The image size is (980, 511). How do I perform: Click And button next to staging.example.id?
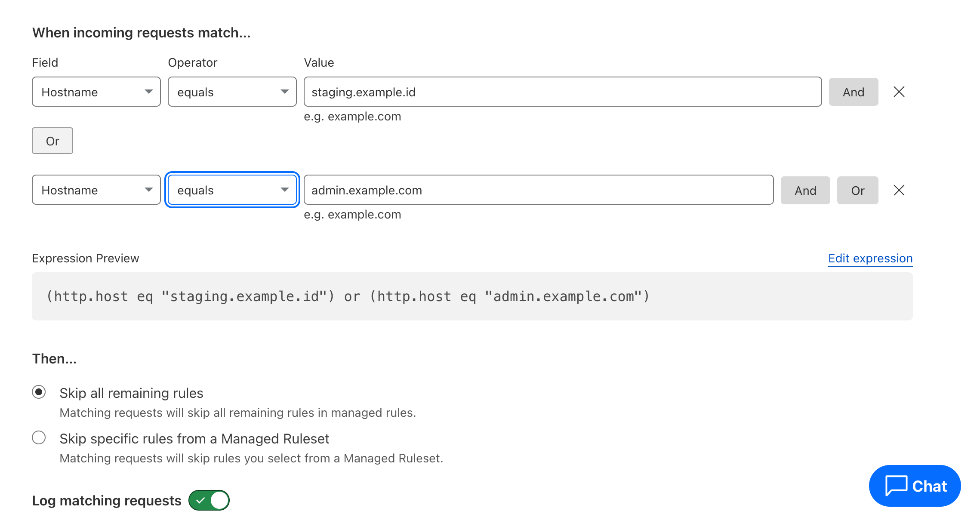(x=853, y=92)
